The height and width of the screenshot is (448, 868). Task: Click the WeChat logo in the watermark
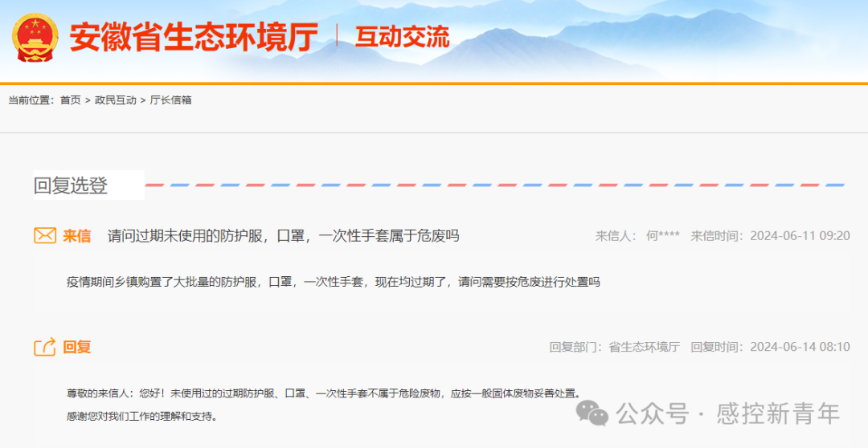pyautogui.click(x=593, y=413)
